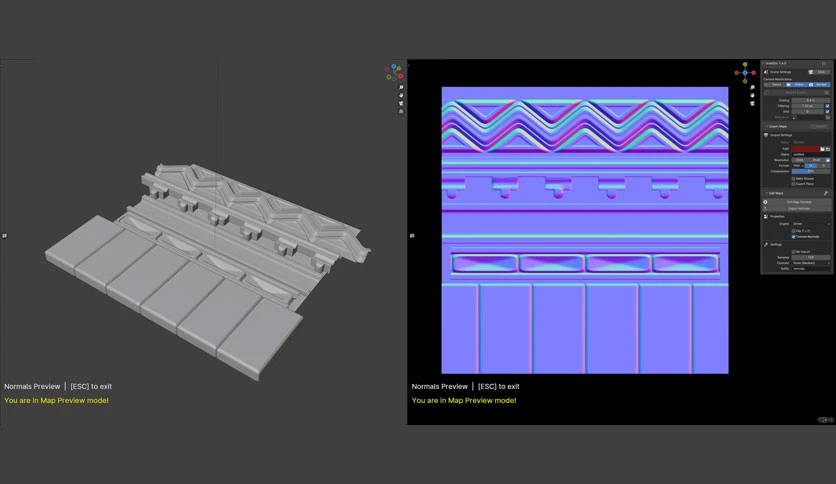Click the orientation gizmo in left viewport
836x484 pixels.
click(394, 72)
